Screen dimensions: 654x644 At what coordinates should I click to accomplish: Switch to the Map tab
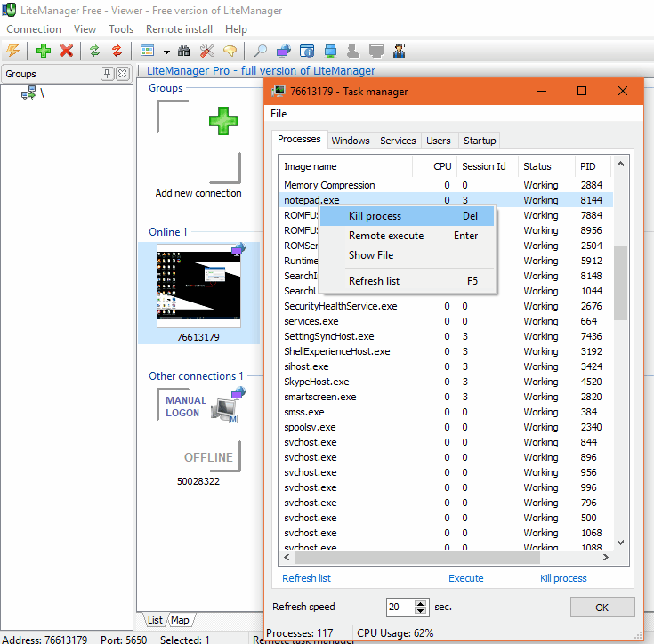[180, 620]
